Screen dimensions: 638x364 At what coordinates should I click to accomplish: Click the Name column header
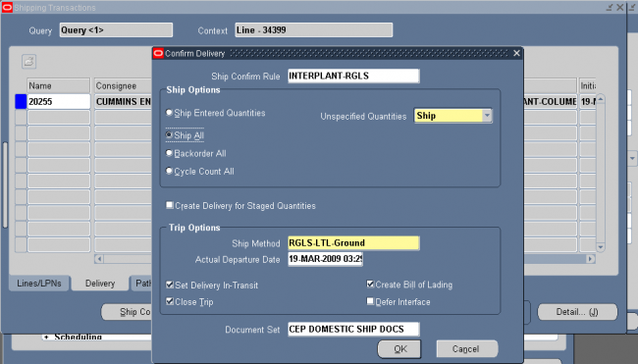point(59,85)
